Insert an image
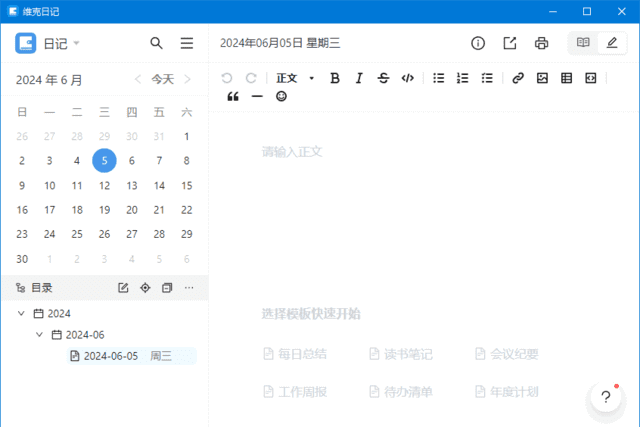The image size is (640, 427). coord(542,78)
